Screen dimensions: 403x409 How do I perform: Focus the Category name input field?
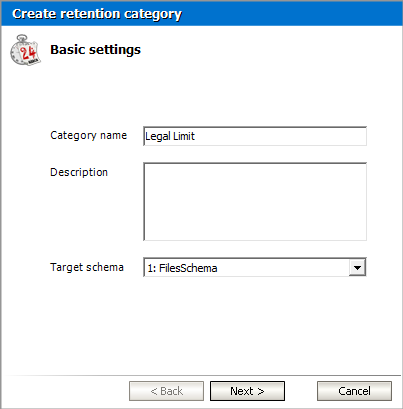tap(255, 136)
